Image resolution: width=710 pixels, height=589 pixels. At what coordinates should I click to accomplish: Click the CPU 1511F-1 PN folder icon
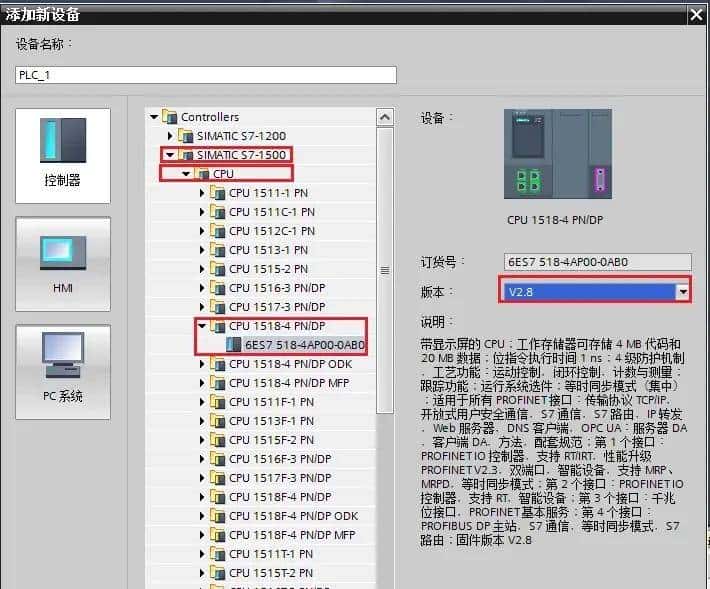click(x=218, y=402)
